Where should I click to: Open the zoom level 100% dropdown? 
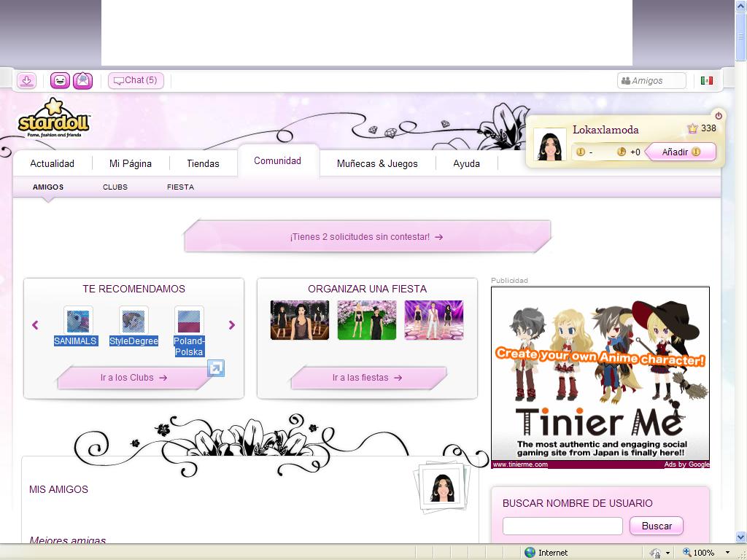727,553
